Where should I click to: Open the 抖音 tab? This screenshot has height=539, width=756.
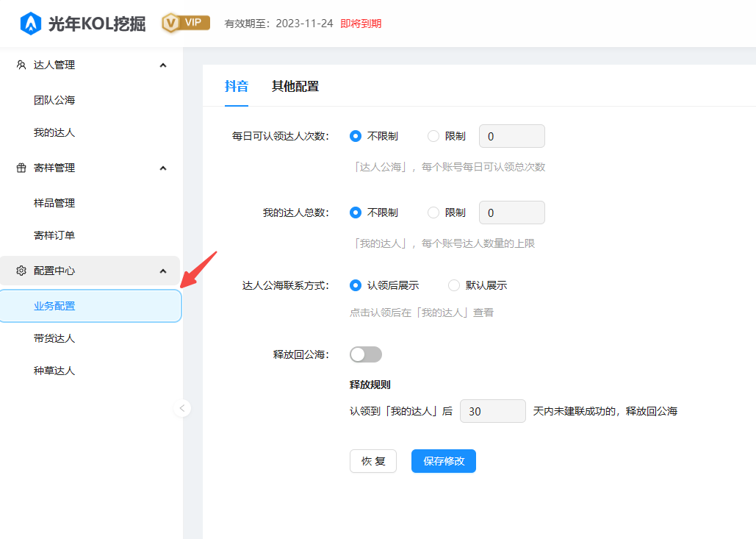pos(236,86)
